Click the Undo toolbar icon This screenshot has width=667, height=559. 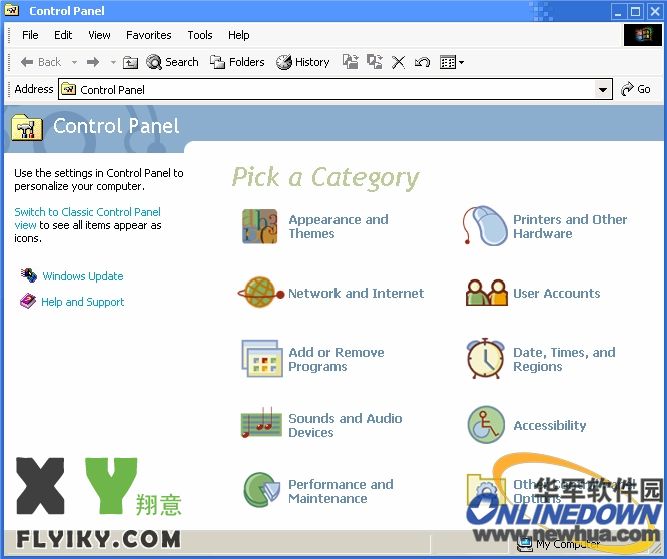[x=422, y=63]
